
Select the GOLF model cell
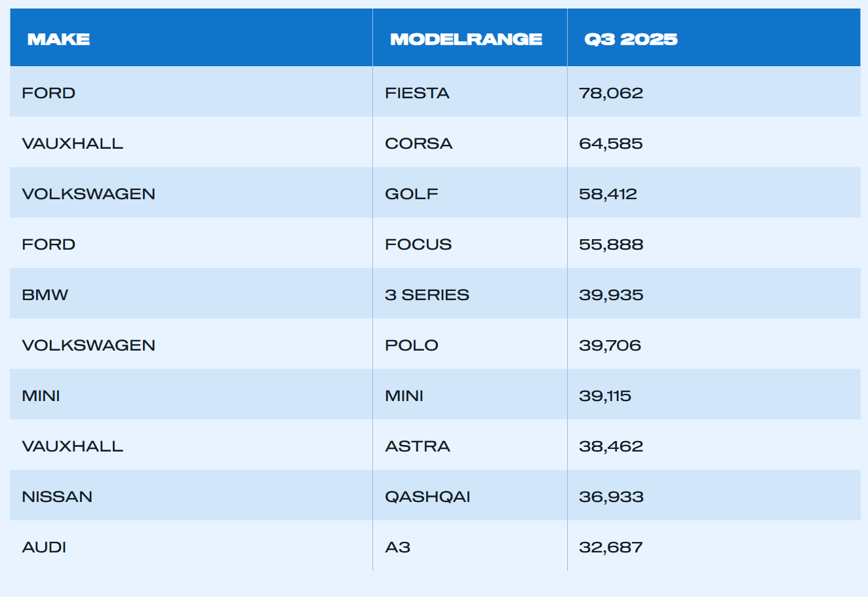(x=411, y=194)
